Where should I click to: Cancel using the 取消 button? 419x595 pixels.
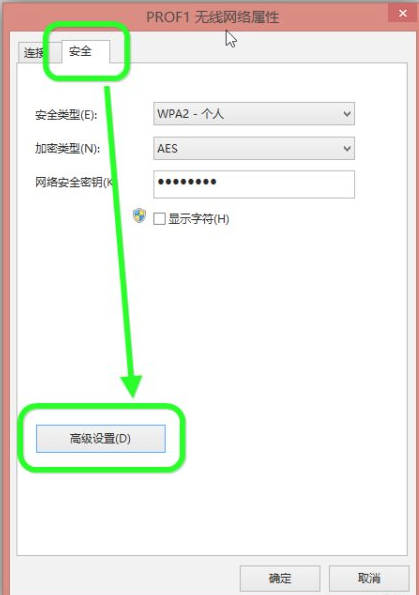pos(369,578)
